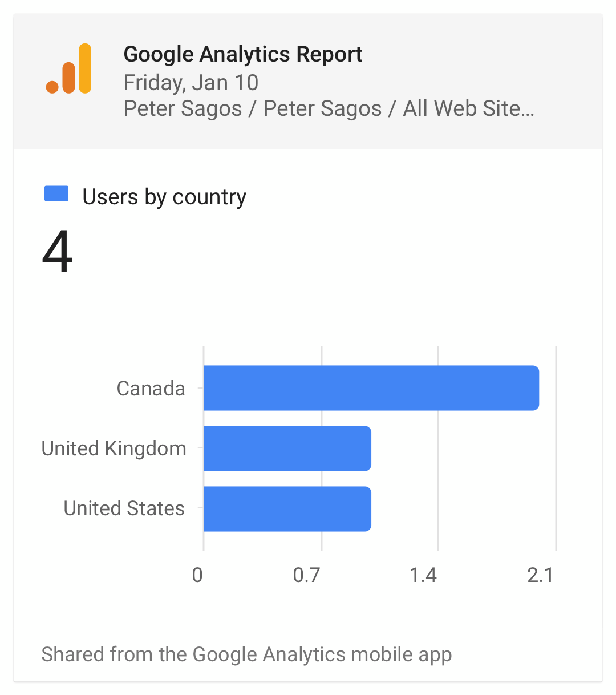Select the United States axis label
The width and height of the screenshot is (616, 695).
pos(124,508)
